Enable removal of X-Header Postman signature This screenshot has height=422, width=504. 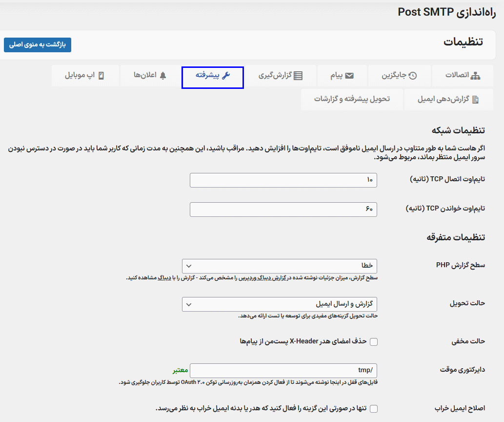(x=374, y=341)
